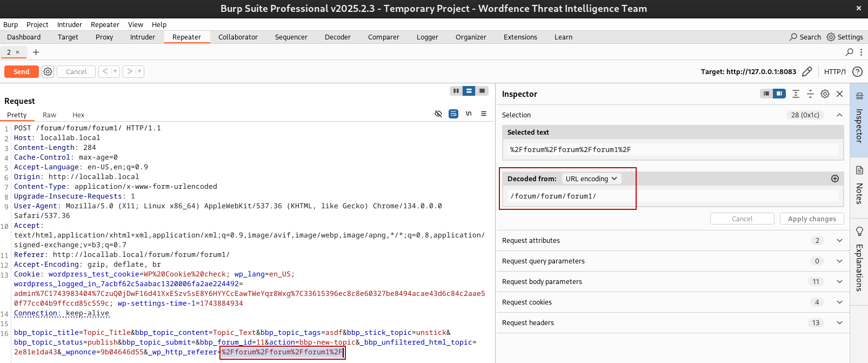Viewport: 868px width, 363px height.
Task: Expand the Request cookies section
Action: 839,302
